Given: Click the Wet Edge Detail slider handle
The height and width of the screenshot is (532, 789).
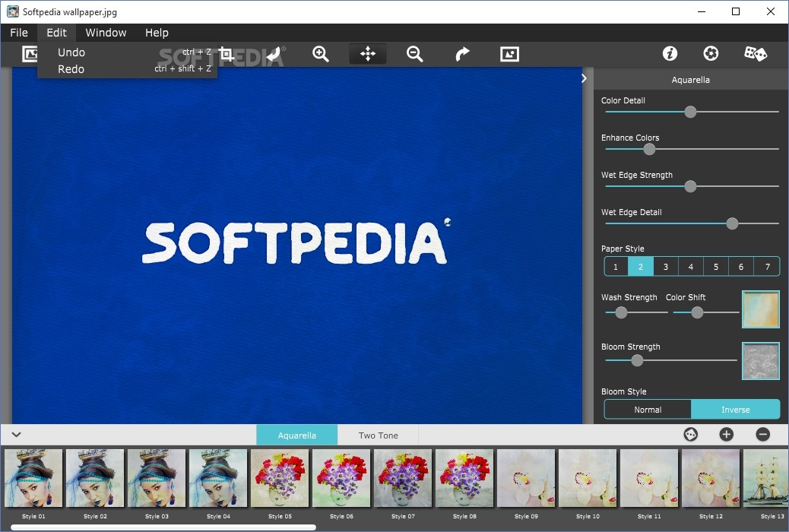Looking at the screenshot, I should (732, 223).
